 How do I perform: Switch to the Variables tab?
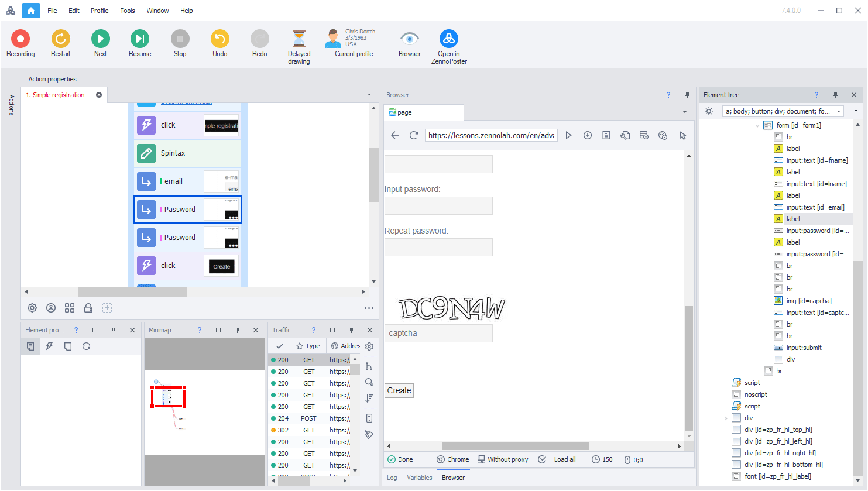(420, 478)
